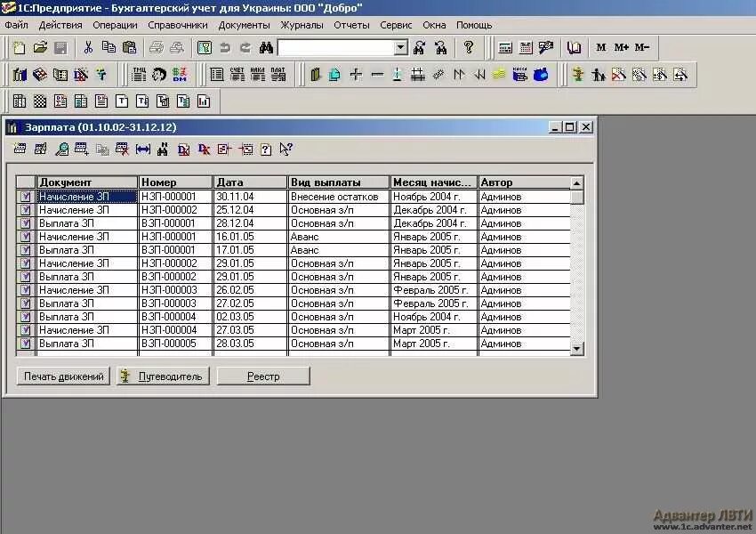Click the ПЛАТ document icon
This screenshot has width=756, height=534.
(x=277, y=74)
